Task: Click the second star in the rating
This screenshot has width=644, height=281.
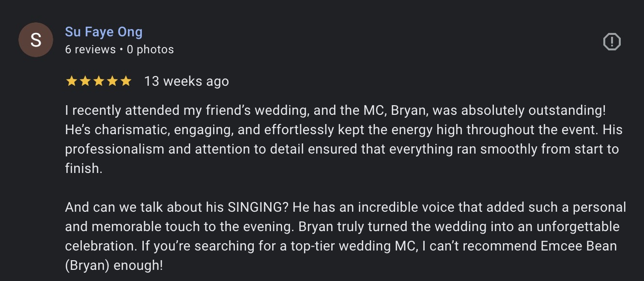Action: [85, 81]
